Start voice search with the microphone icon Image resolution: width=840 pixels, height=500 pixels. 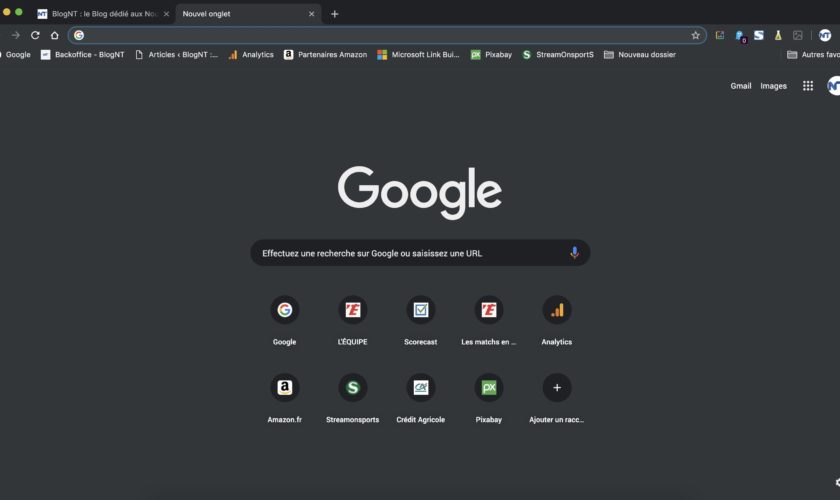(x=574, y=253)
